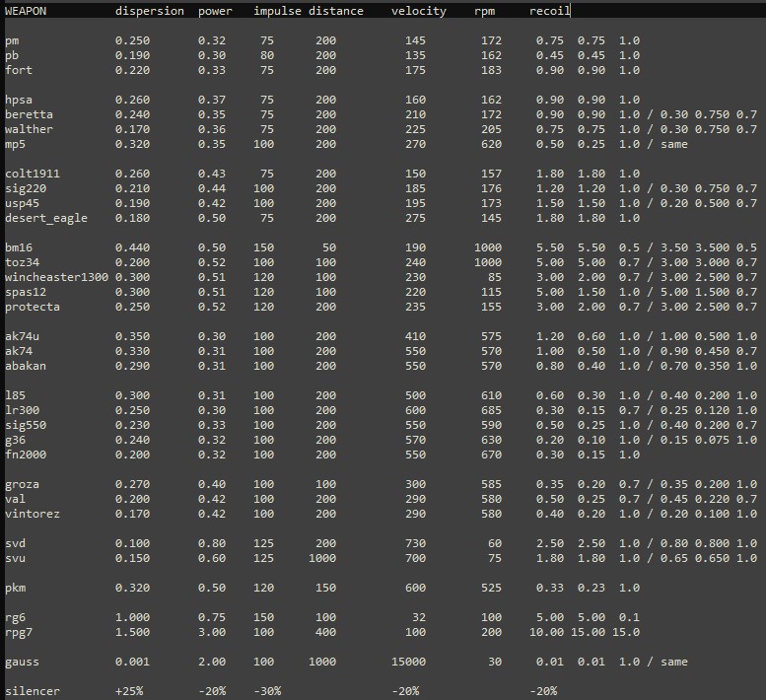Click the lr300 weapon name
Screen dimensions: 766x700
point(22,410)
